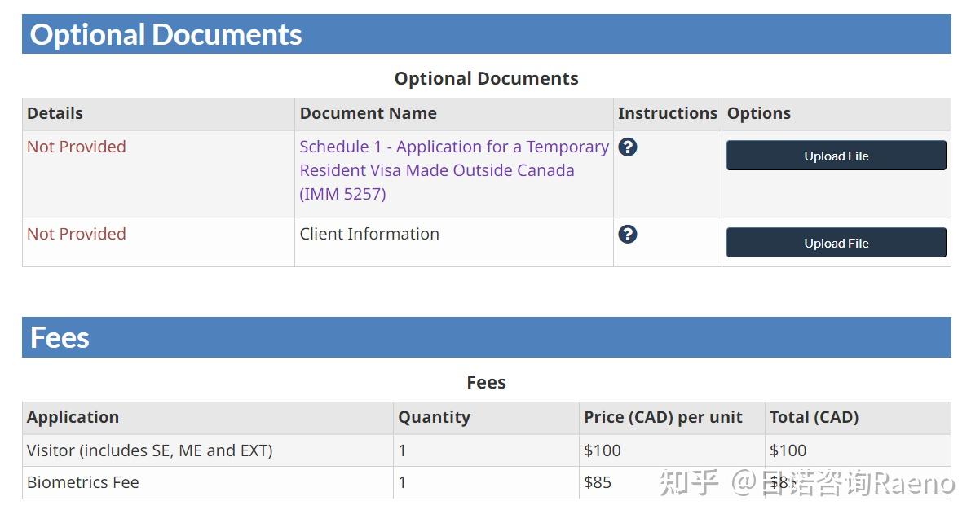Click Not Provided status in Schedule 1 row
Screen dimensions: 980x523
click(77, 147)
